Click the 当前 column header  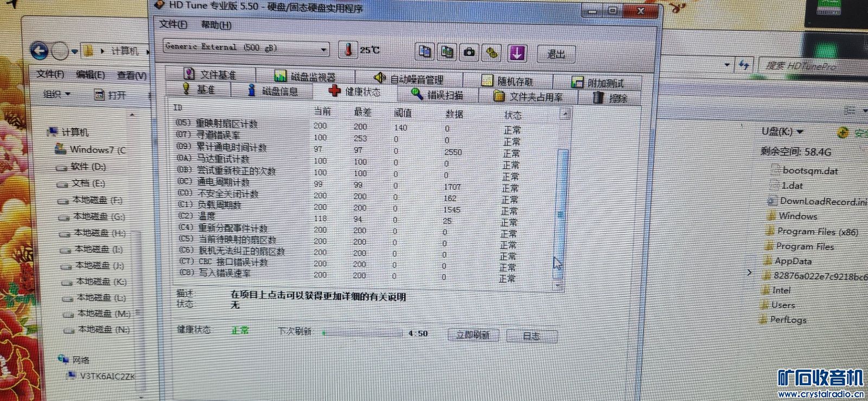point(322,111)
